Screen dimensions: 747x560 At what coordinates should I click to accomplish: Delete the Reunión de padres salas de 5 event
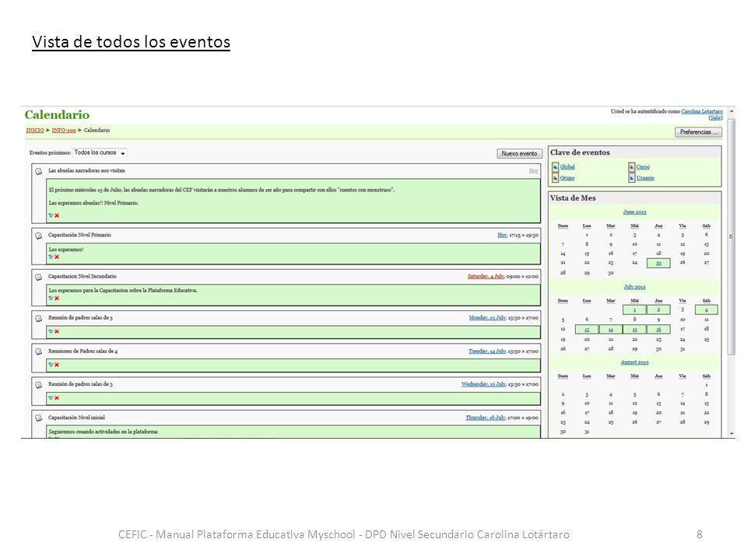57,331
